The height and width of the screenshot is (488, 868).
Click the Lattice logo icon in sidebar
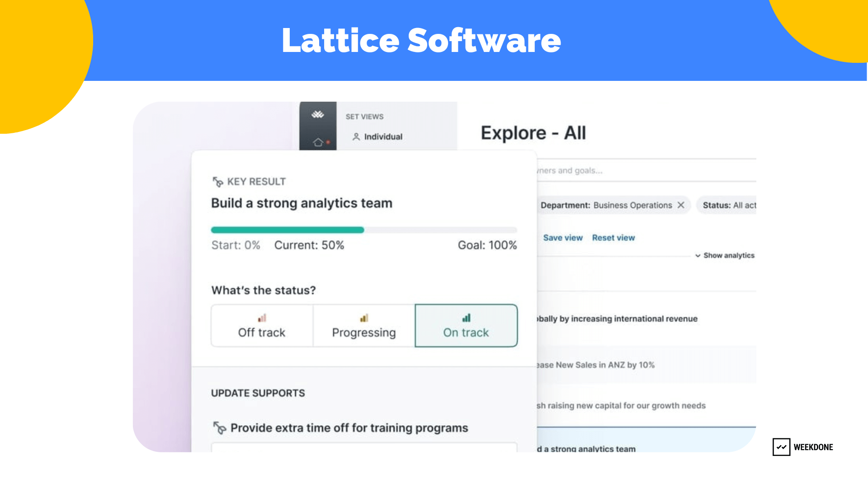click(x=317, y=115)
